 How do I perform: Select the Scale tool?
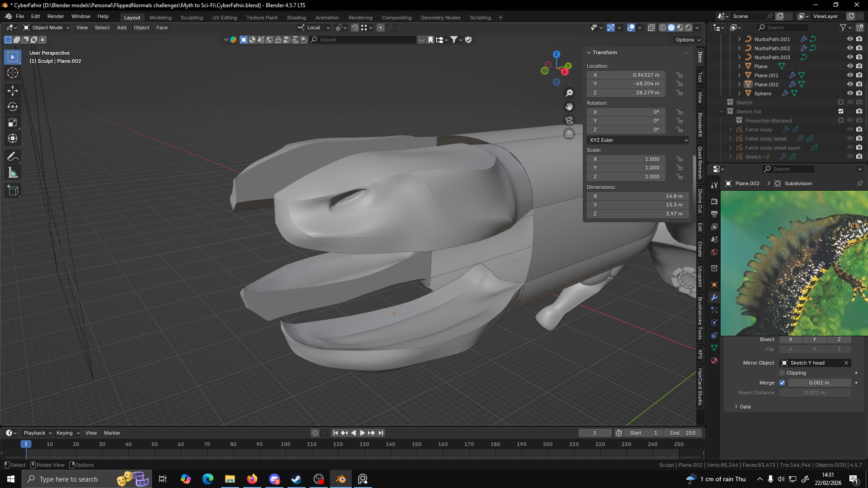coord(13,122)
